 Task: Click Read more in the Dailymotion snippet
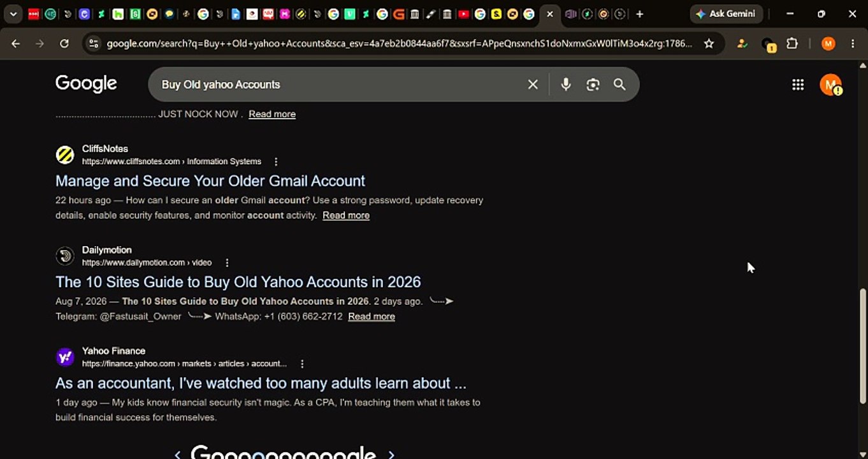point(372,317)
